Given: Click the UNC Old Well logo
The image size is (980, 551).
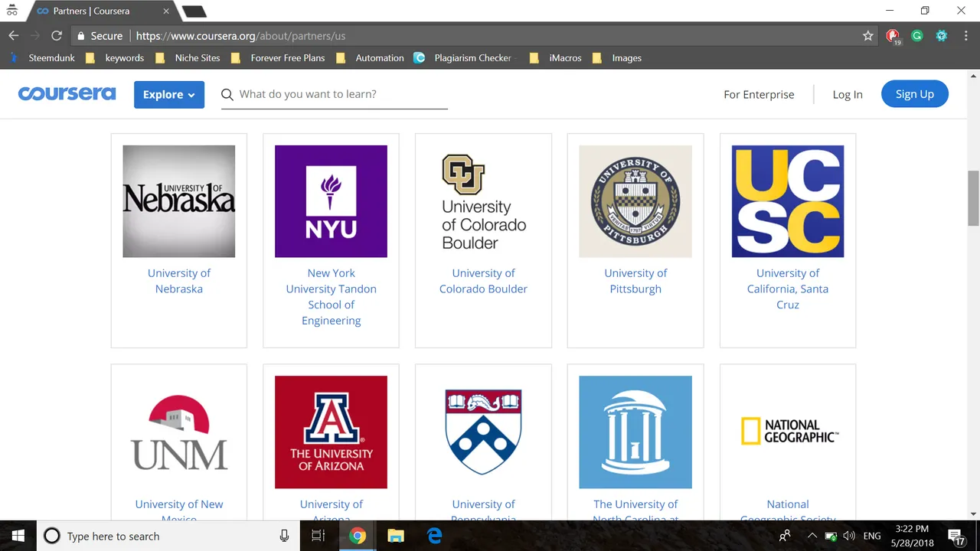Looking at the screenshot, I should pos(635,432).
